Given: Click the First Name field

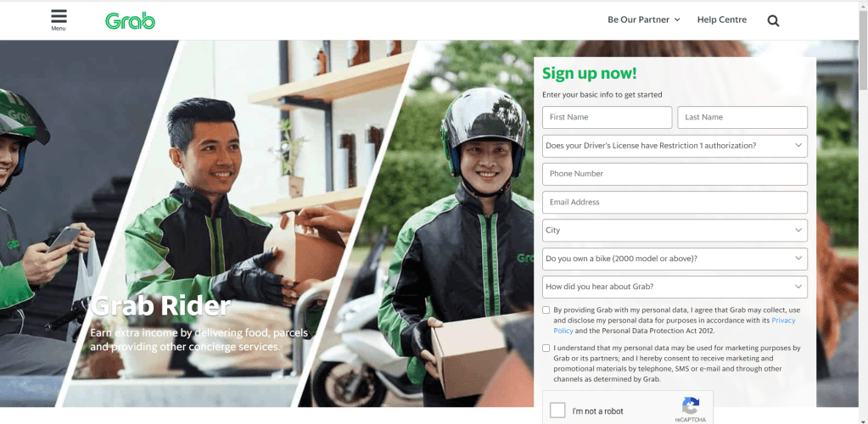Looking at the screenshot, I should (x=608, y=117).
